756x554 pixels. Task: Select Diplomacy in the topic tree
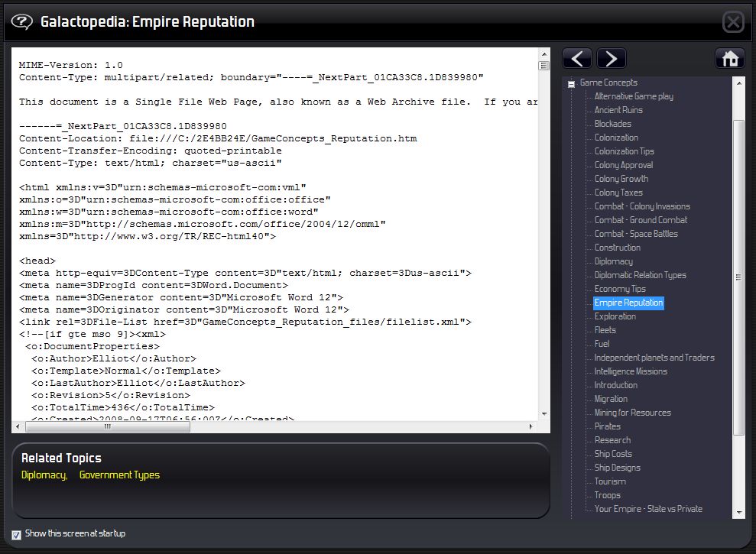[x=613, y=261]
